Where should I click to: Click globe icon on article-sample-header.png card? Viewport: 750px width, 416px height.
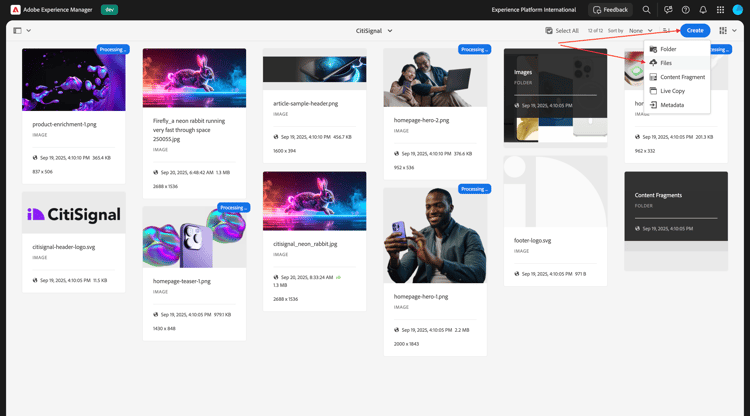tap(276, 137)
